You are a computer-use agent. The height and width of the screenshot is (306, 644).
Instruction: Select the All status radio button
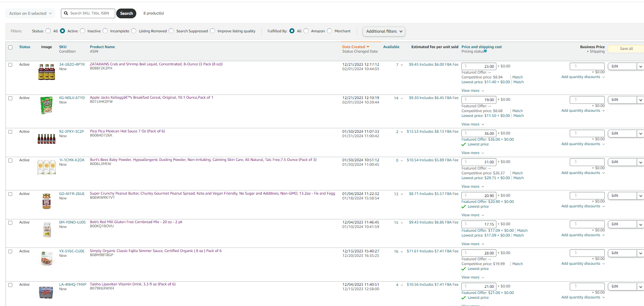pyautogui.click(x=48, y=31)
